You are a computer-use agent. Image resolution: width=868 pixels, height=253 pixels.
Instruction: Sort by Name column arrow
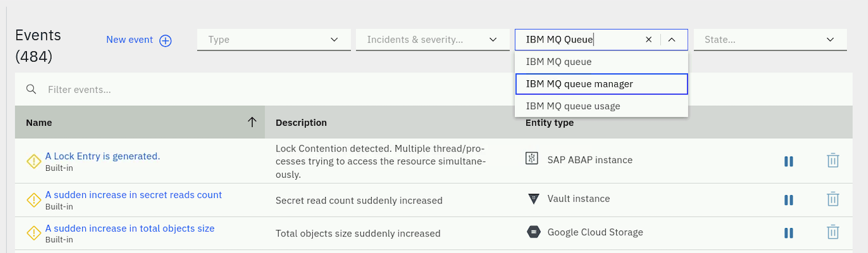tap(252, 122)
